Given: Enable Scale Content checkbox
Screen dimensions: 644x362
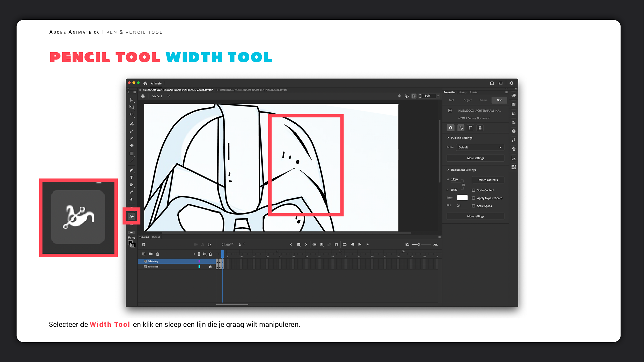Looking at the screenshot, I should [473, 190].
